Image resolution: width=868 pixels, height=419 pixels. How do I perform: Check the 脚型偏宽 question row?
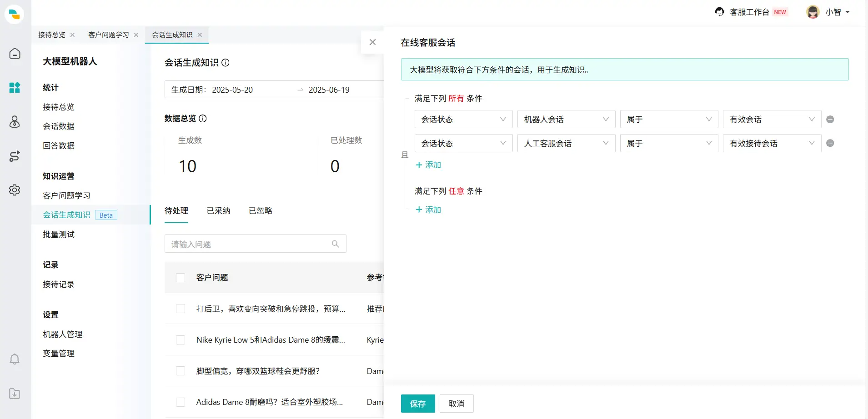(181, 371)
